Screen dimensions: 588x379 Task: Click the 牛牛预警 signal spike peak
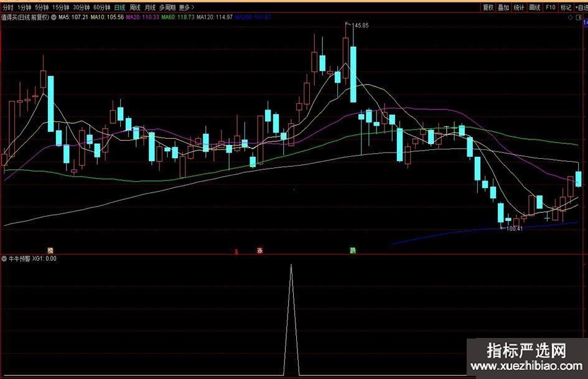pyautogui.click(x=291, y=266)
